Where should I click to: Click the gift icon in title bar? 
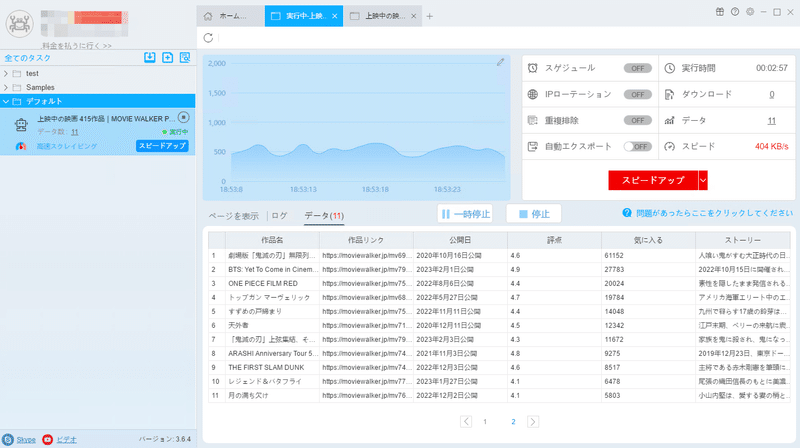[x=720, y=12]
